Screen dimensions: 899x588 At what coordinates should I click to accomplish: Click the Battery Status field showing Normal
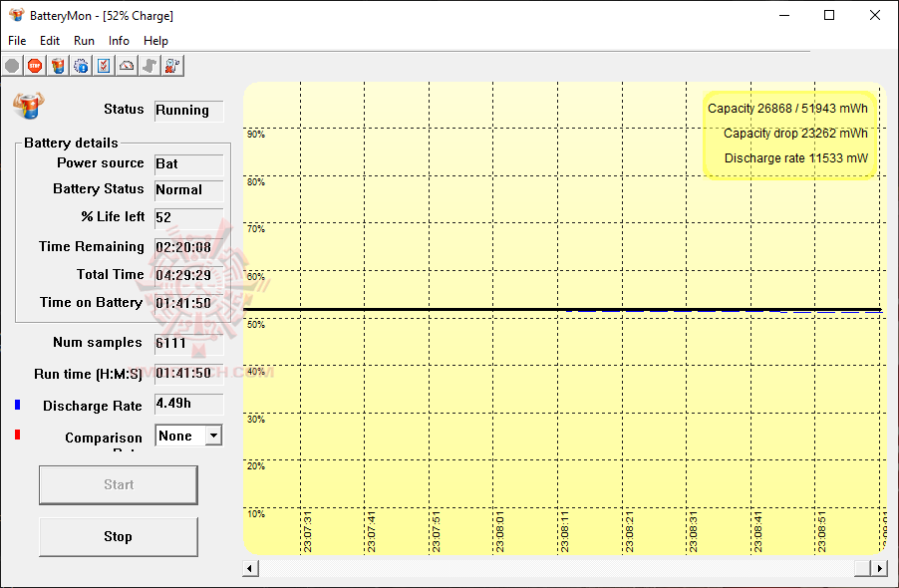(x=188, y=189)
